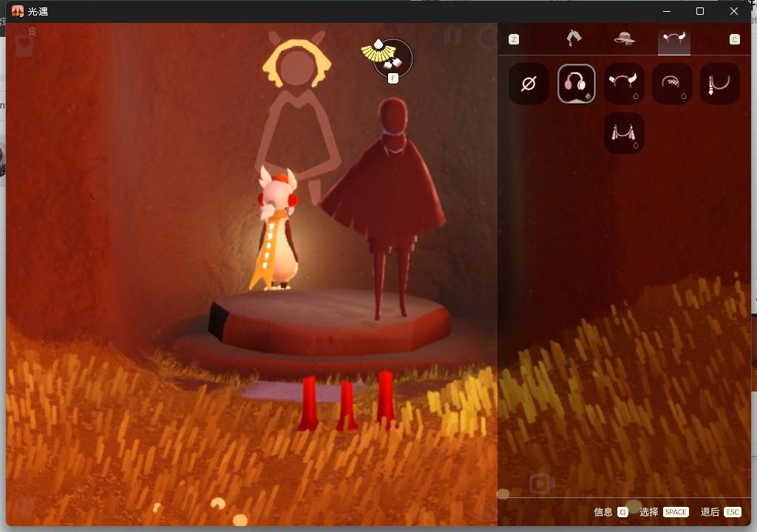The width and height of the screenshot is (757, 532).
Task: Choose the curved horns accessory
Action: [624, 84]
